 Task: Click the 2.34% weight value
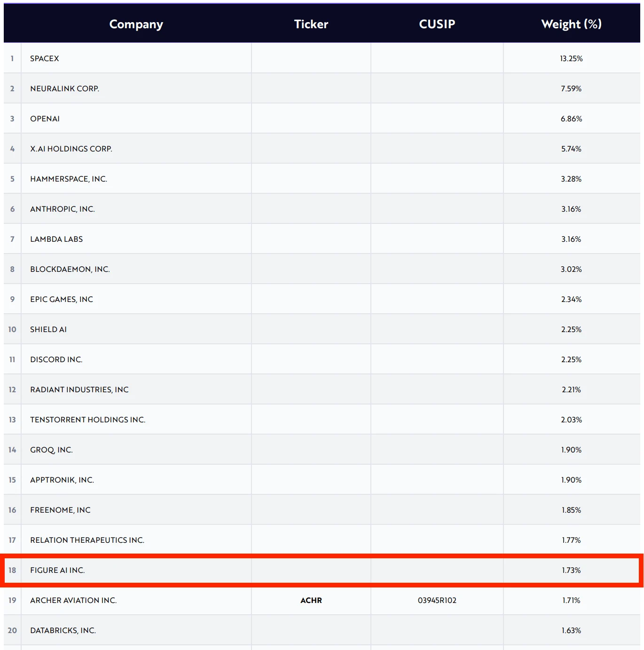pos(571,299)
